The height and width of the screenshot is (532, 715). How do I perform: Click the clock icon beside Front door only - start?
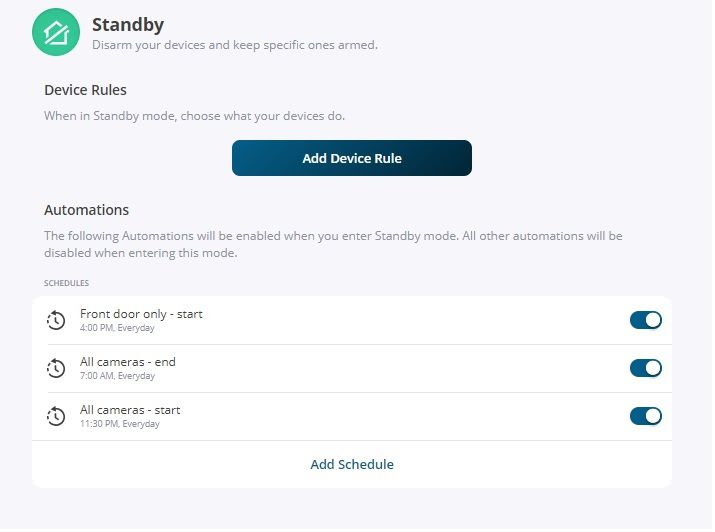click(56, 321)
